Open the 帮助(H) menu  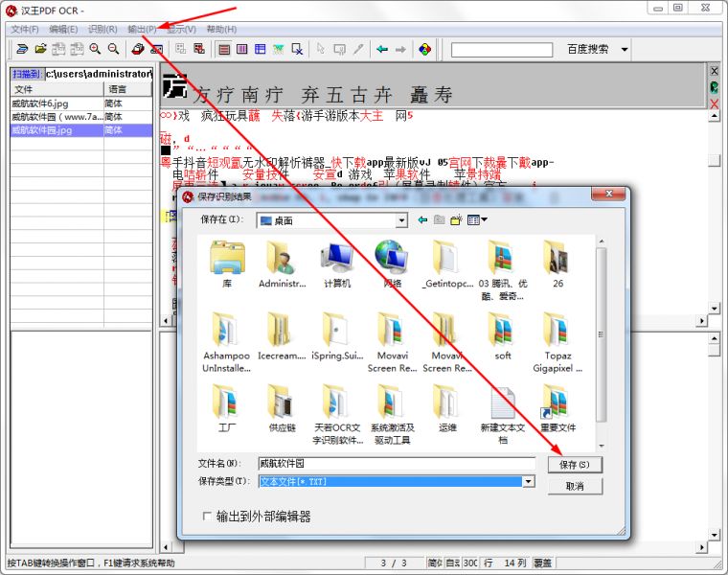pos(221,30)
